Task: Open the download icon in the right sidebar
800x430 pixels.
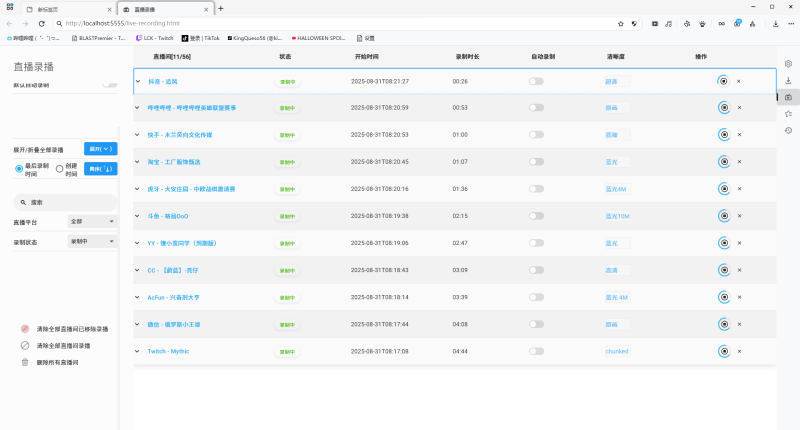Action: pyautogui.click(x=788, y=97)
